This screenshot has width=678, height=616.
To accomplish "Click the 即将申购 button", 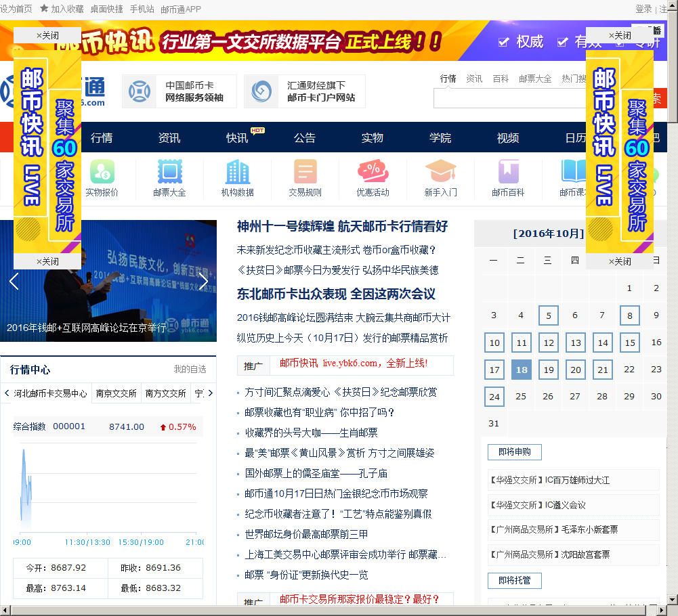I will point(515,452).
